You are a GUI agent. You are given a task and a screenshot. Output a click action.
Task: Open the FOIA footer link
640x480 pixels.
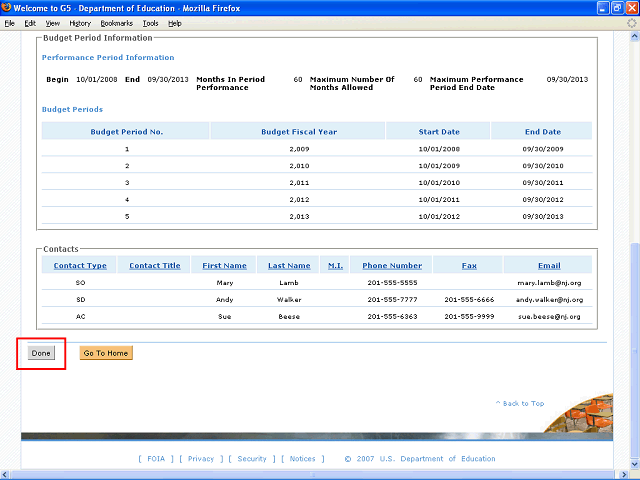154,459
